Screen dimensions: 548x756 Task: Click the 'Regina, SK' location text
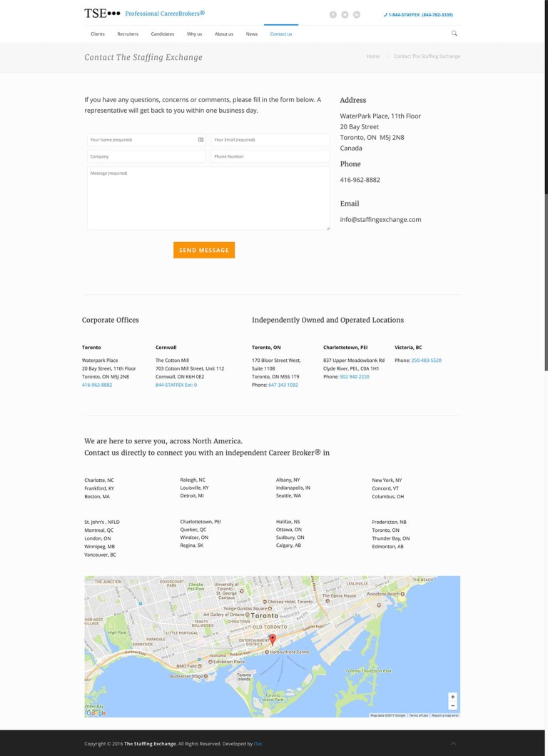(x=191, y=545)
